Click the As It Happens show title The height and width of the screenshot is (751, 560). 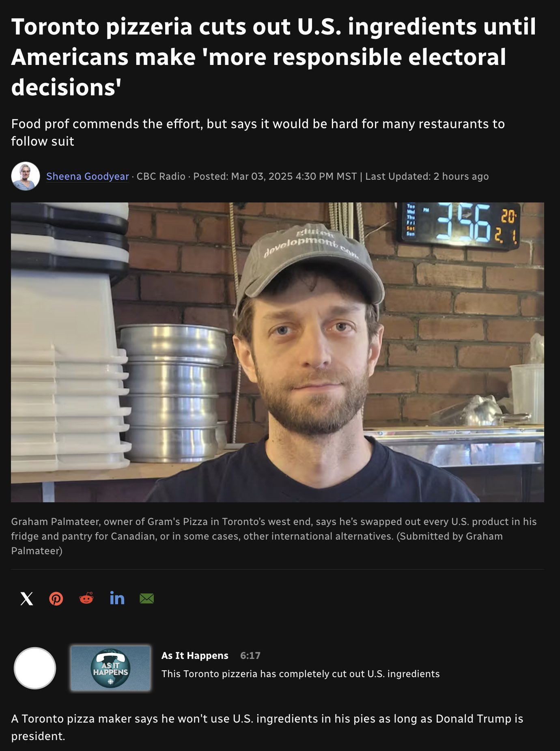(x=195, y=656)
